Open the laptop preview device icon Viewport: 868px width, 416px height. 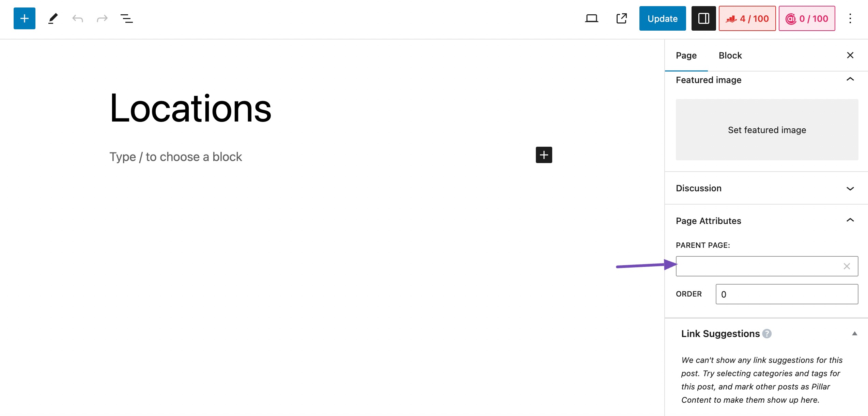(x=591, y=18)
